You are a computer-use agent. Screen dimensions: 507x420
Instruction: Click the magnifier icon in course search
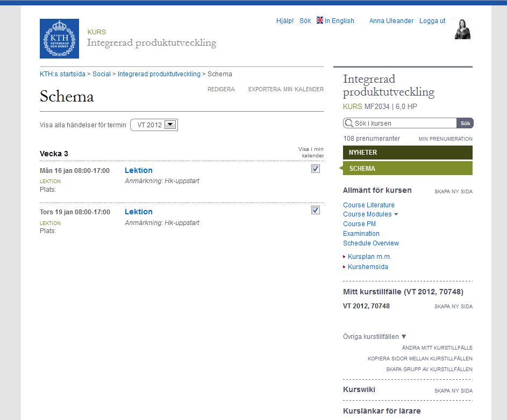[x=349, y=124]
